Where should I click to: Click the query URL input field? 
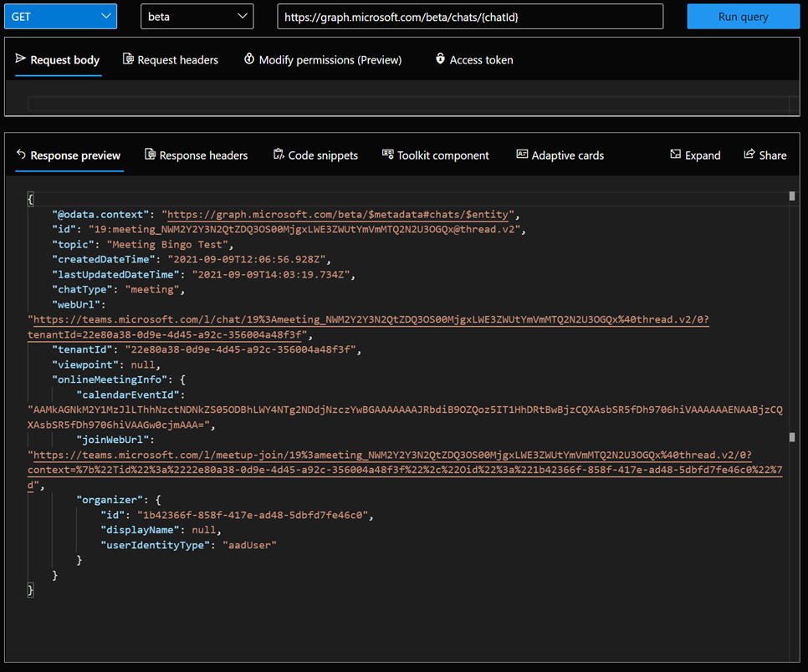pos(470,17)
